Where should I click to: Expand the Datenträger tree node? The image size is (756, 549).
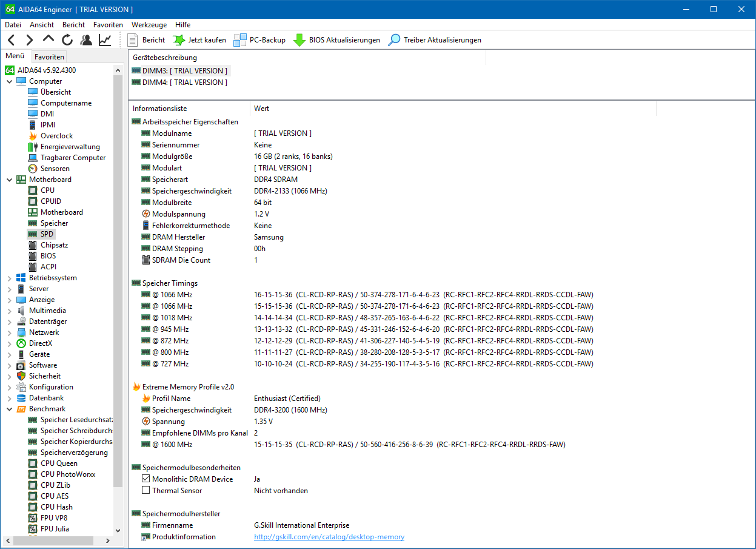[10, 322]
